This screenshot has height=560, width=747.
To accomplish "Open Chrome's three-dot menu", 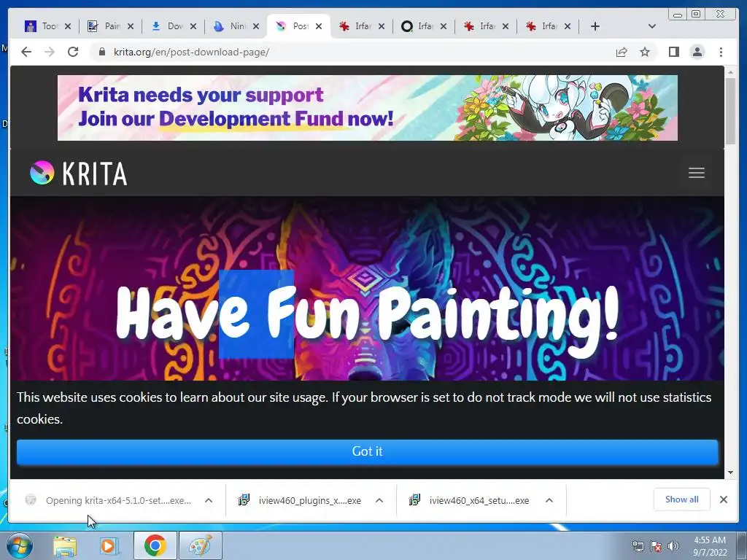I will click(x=721, y=52).
